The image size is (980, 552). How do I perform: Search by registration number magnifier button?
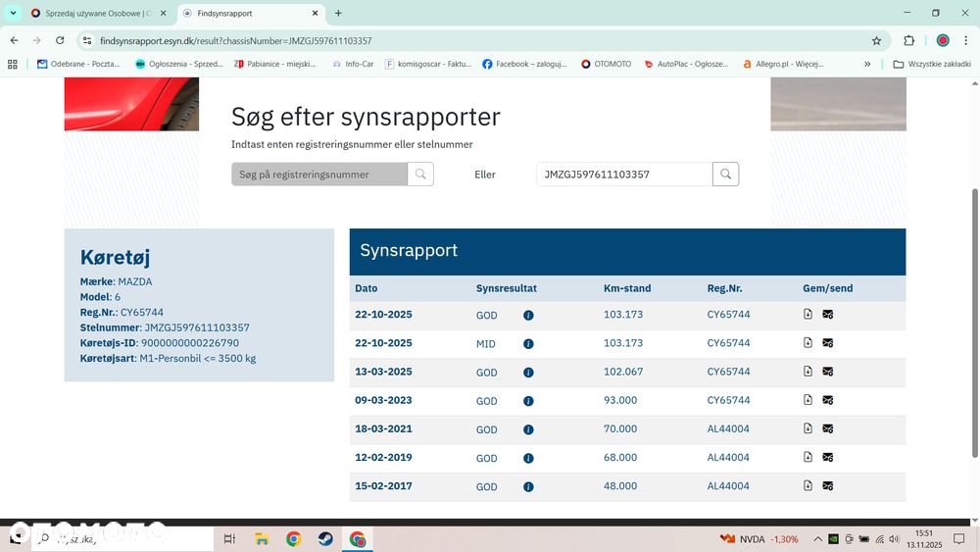click(420, 175)
